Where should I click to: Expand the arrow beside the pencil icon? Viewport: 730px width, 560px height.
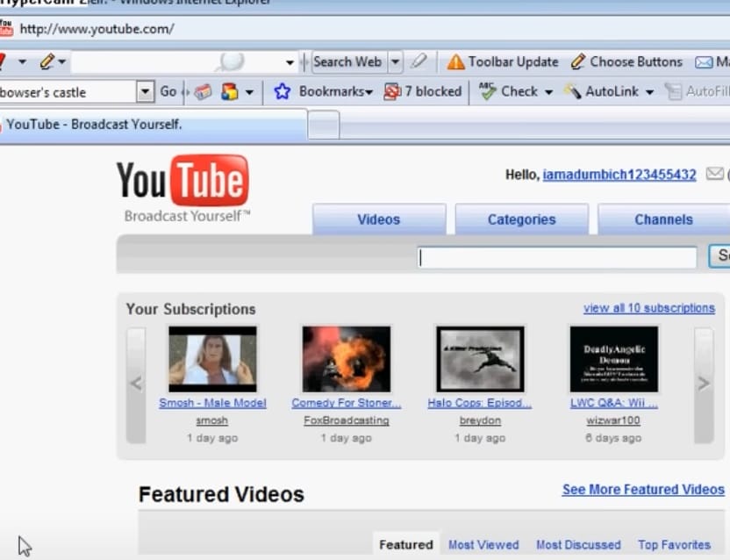pos(62,61)
